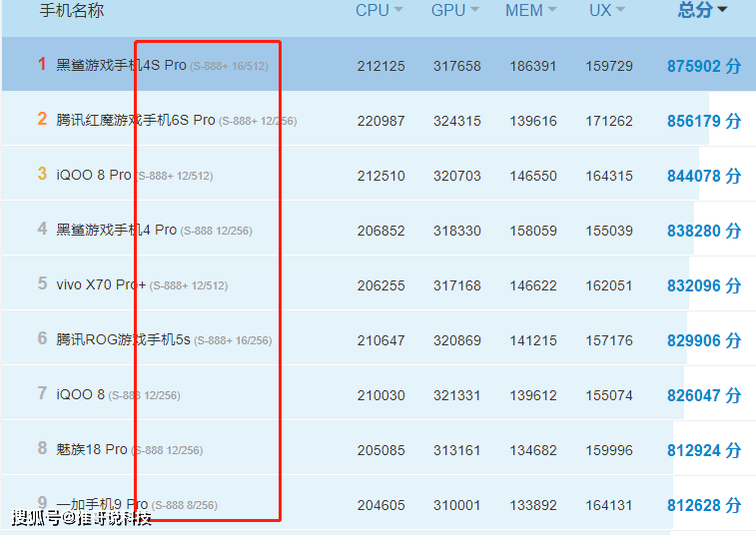The width and height of the screenshot is (756, 535).
Task: Click GPU score 317168
Action: 457,285
